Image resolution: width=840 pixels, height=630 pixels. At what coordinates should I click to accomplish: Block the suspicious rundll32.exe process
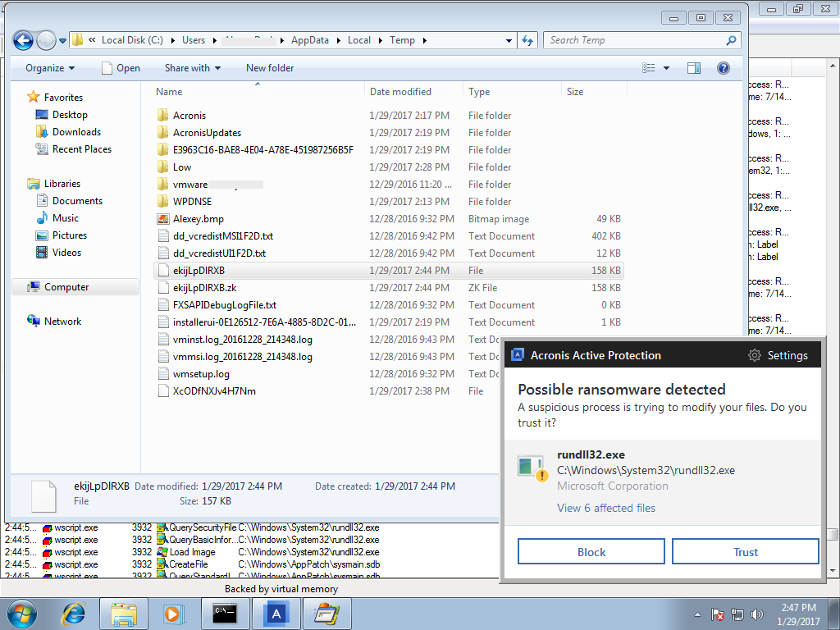(591, 552)
